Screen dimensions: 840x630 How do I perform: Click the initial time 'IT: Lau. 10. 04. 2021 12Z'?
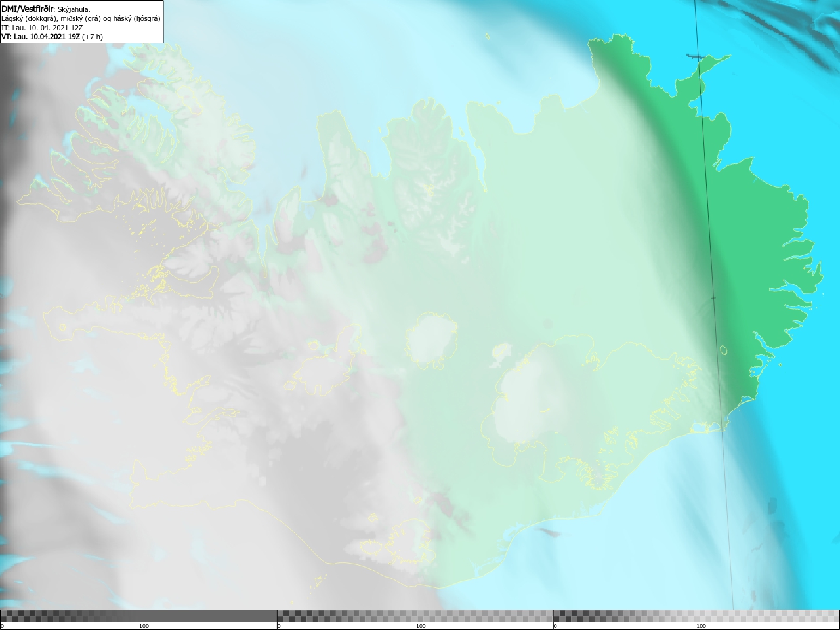pos(42,28)
